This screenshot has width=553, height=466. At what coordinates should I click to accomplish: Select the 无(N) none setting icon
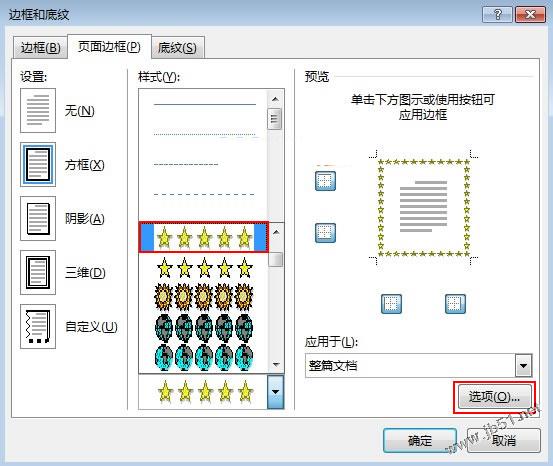pos(38,110)
